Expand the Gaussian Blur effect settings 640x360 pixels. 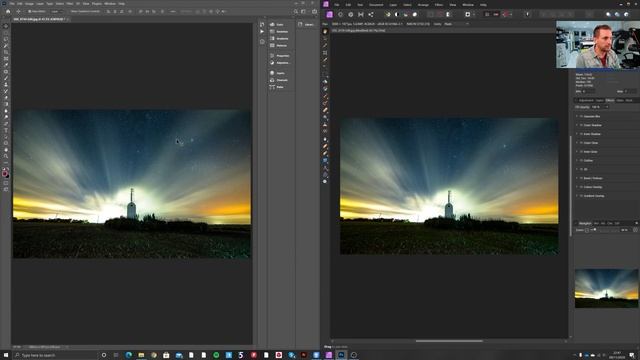pos(577,116)
